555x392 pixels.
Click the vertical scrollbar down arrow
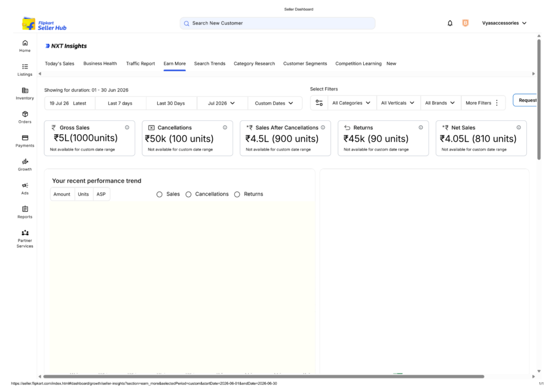pyautogui.click(x=539, y=371)
